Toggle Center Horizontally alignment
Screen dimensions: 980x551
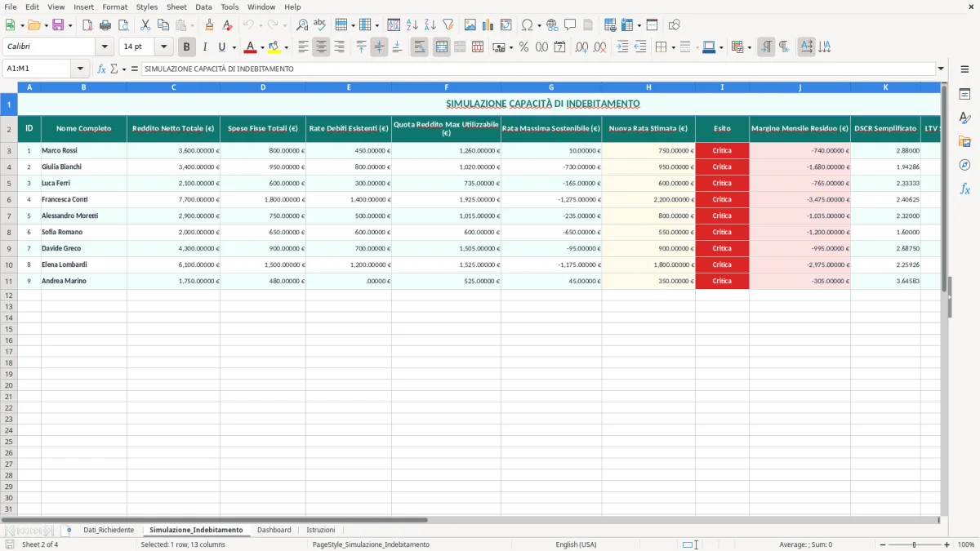321,47
